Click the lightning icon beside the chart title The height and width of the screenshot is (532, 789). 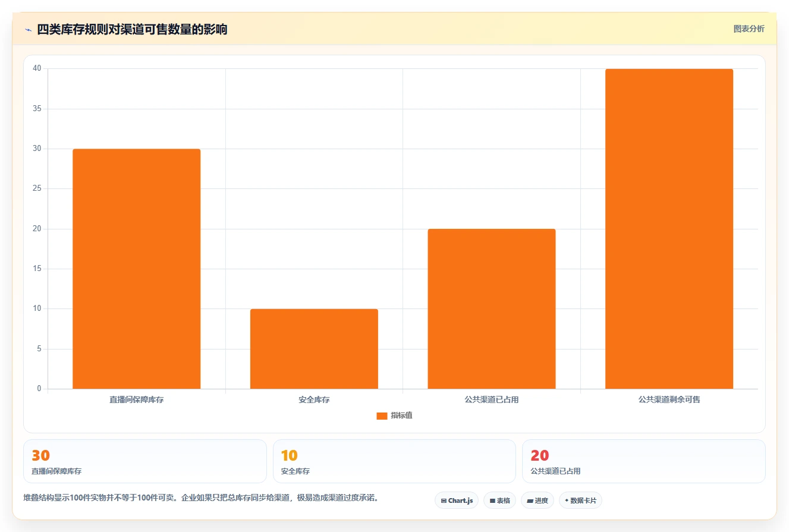28,30
